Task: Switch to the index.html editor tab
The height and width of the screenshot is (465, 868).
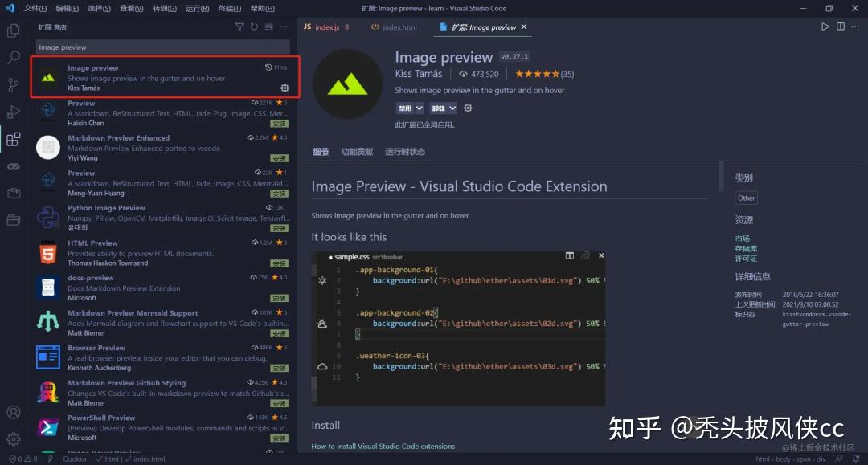Action: tap(395, 27)
